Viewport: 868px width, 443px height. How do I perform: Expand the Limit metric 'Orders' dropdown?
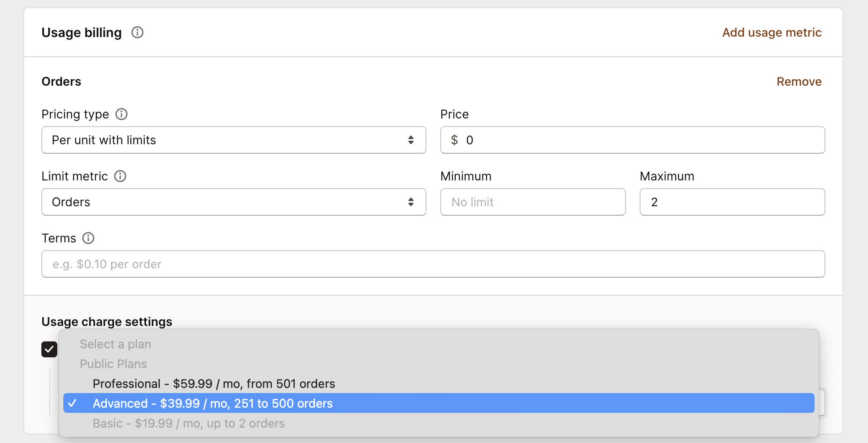pyautogui.click(x=233, y=202)
